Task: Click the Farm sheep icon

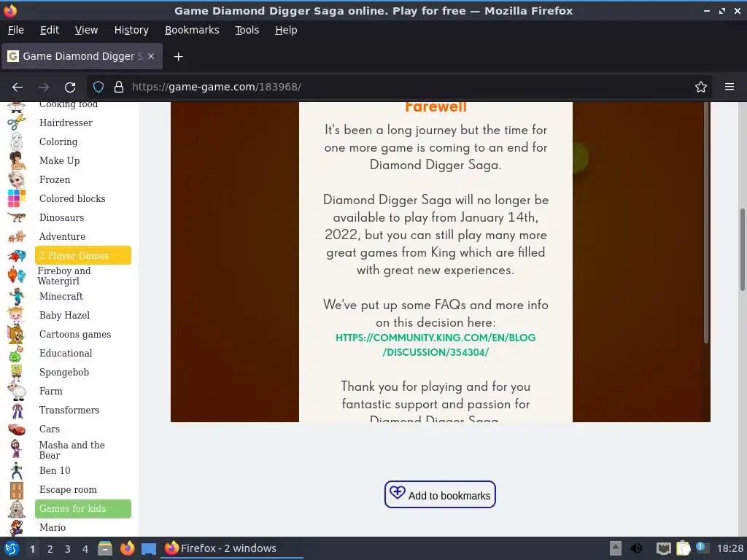Action: [x=17, y=391]
